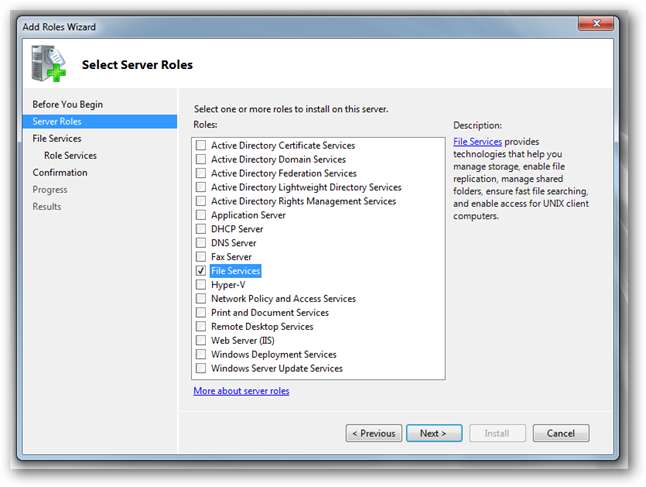Check Active Directory Lightweight Directory Services box
This screenshot has height=487, width=646.
click(201, 187)
